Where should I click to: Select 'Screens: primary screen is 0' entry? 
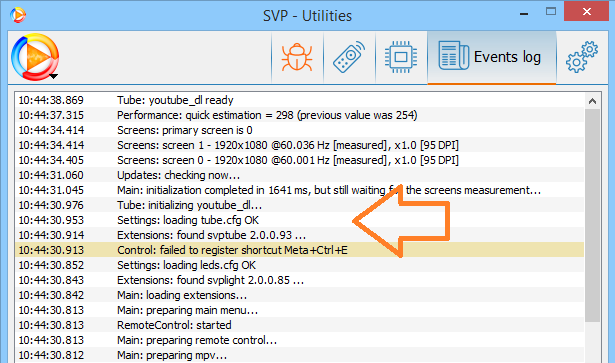[300, 130]
